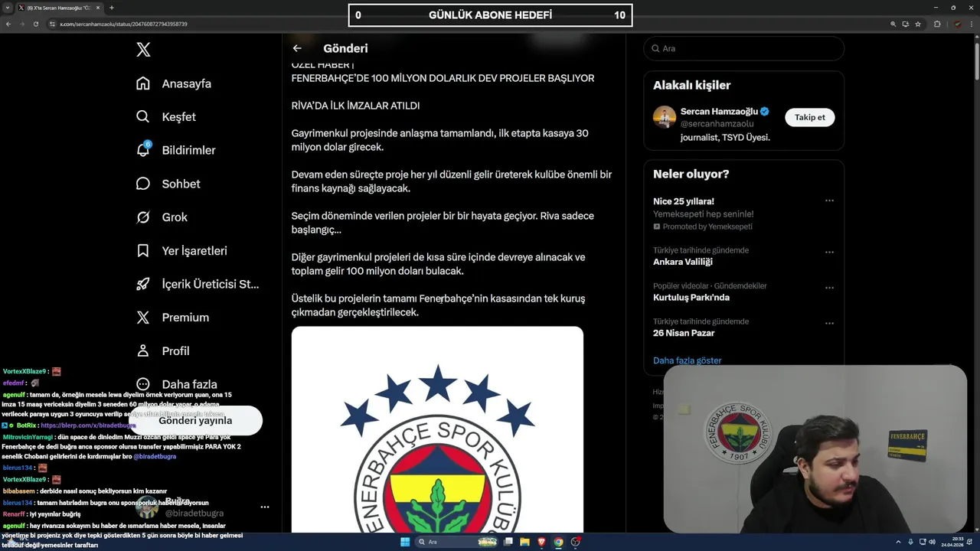Open Chrome from the taskbar
The height and width of the screenshot is (551, 980).
tap(559, 542)
